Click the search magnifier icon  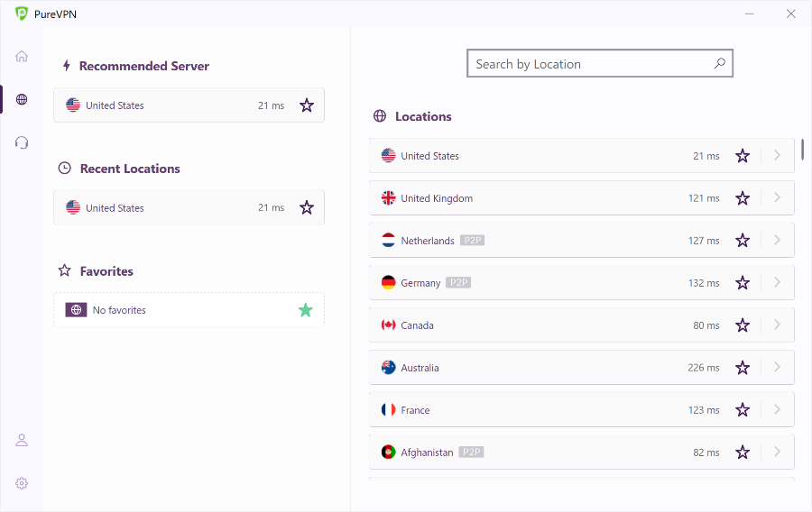(719, 64)
